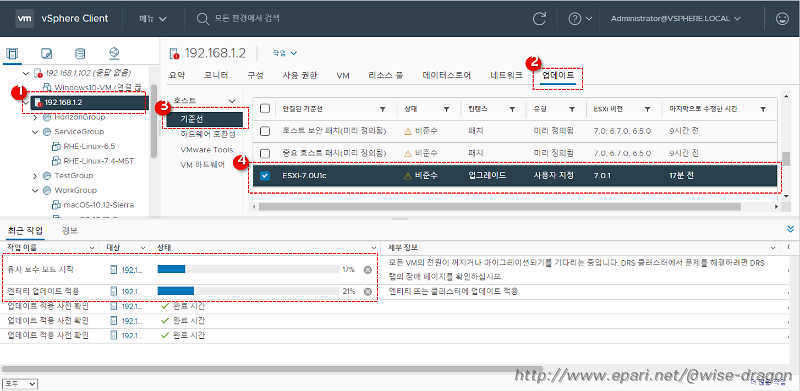Open the Storage inventory view
This screenshot has width=800, height=391.
coord(80,53)
